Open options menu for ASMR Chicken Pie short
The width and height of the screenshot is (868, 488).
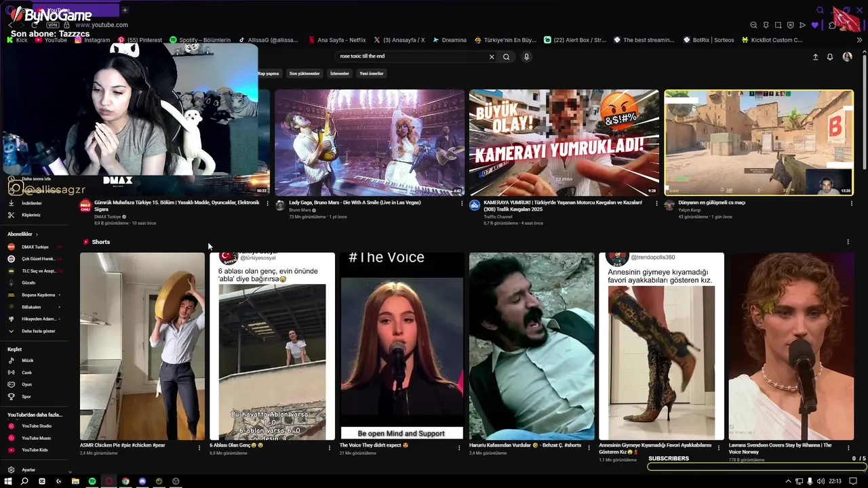point(199,448)
